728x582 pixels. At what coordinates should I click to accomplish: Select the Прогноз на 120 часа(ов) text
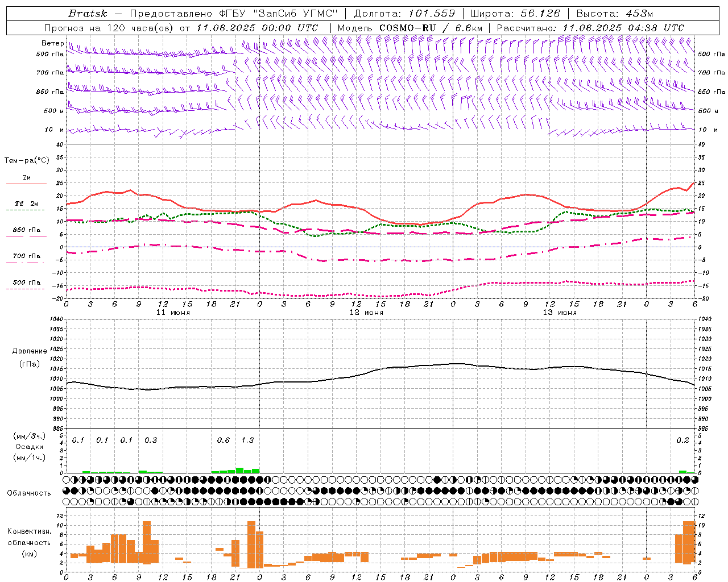[109, 28]
